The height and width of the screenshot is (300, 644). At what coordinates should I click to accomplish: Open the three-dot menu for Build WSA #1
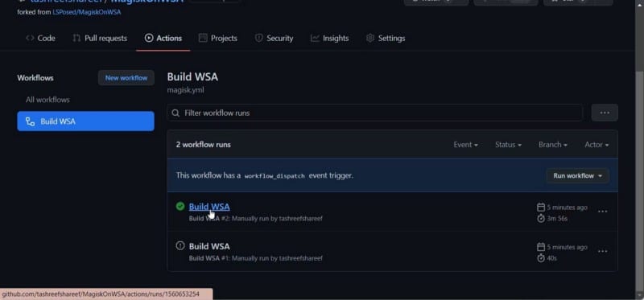pos(602,251)
